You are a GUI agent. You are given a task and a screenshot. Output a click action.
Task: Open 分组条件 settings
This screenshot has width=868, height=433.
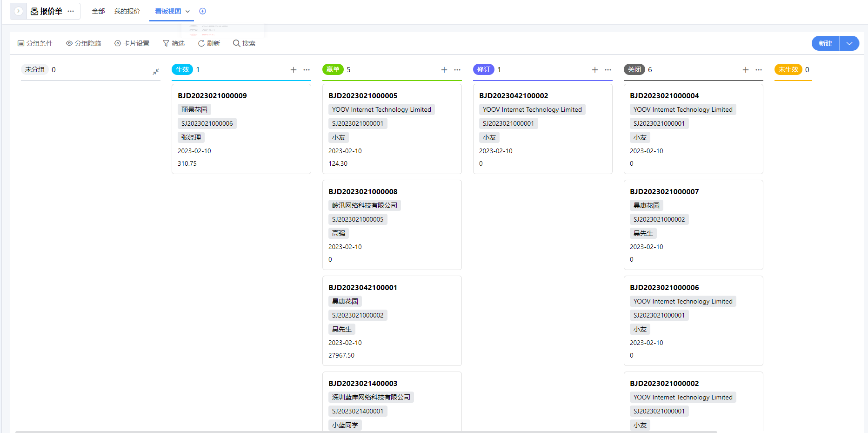coord(35,43)
